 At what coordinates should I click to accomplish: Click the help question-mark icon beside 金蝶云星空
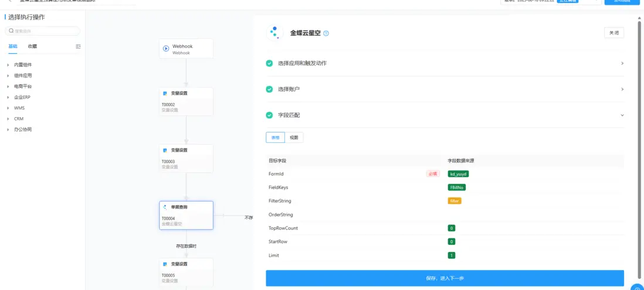(x=326, y=33)
